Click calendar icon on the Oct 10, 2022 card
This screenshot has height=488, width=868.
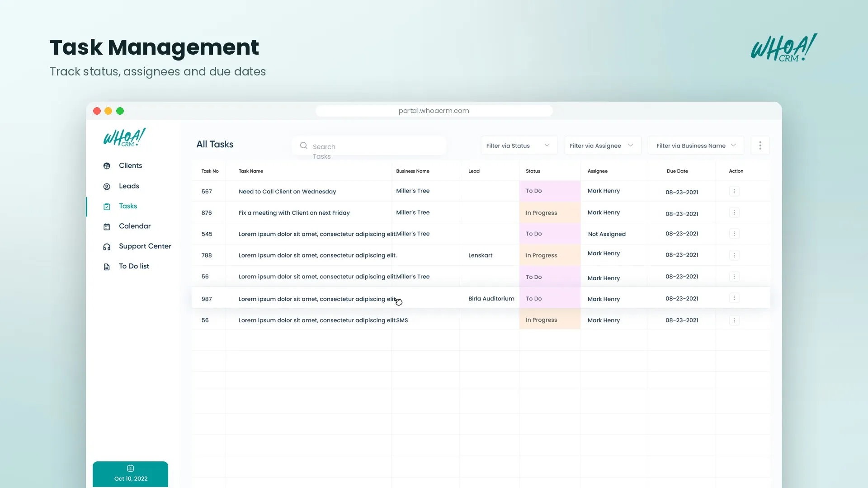130,468
